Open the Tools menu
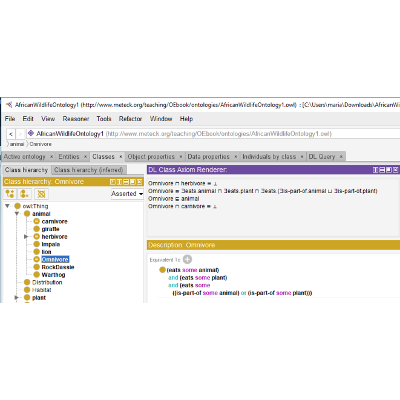 pos(104,119)
